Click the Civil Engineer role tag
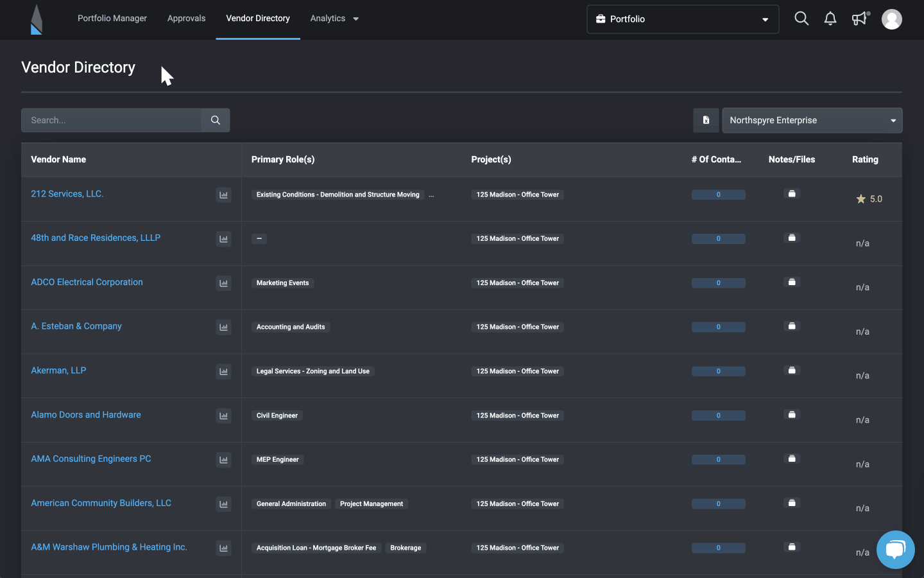Image resolution: width=924 pixels, height=578 pixels. [277, 416]
